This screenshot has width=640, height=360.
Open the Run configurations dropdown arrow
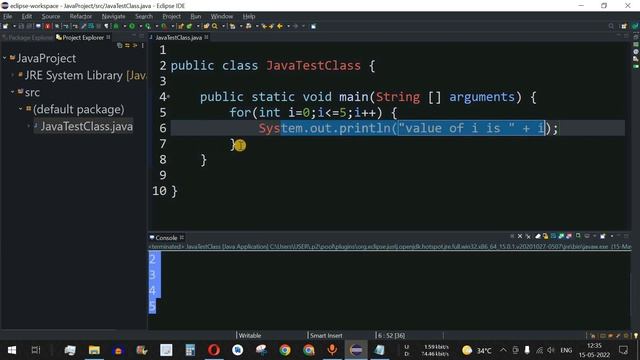140,26
